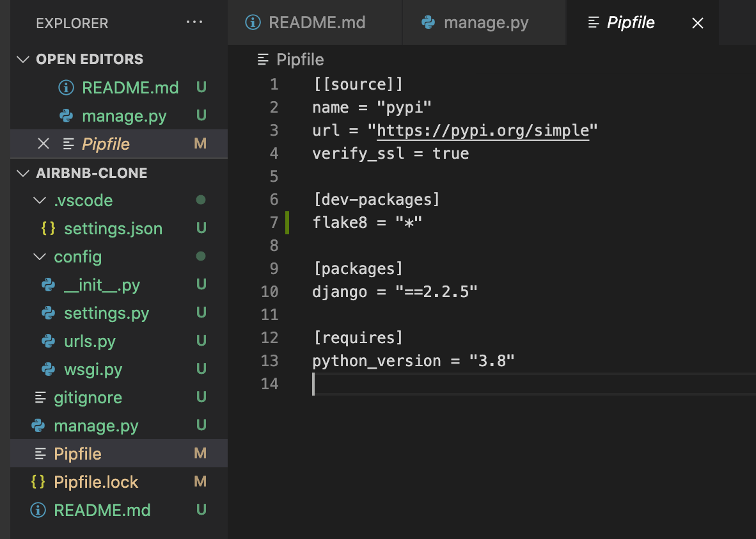Screen dimensions: 756x539
Task: Click the info icon beside README.md in Open Editors
Action: [x=66, y=87]
